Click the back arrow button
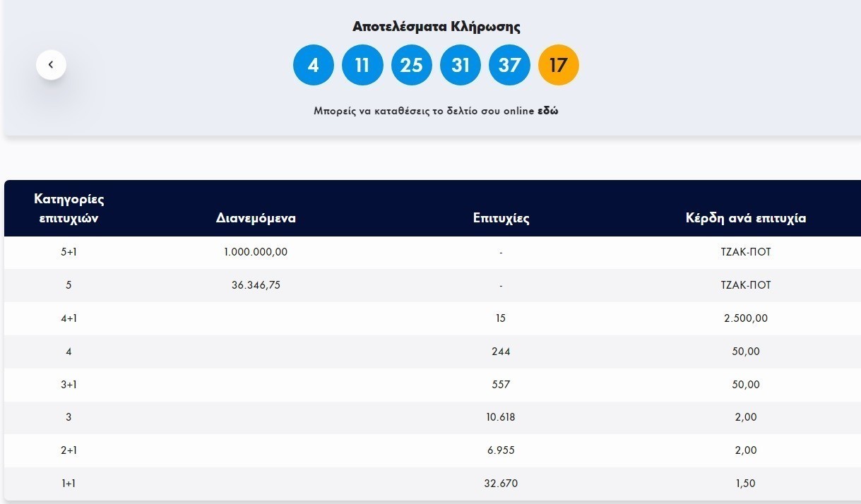The width and height of the screenshot is (861, 504). (51, 65)
